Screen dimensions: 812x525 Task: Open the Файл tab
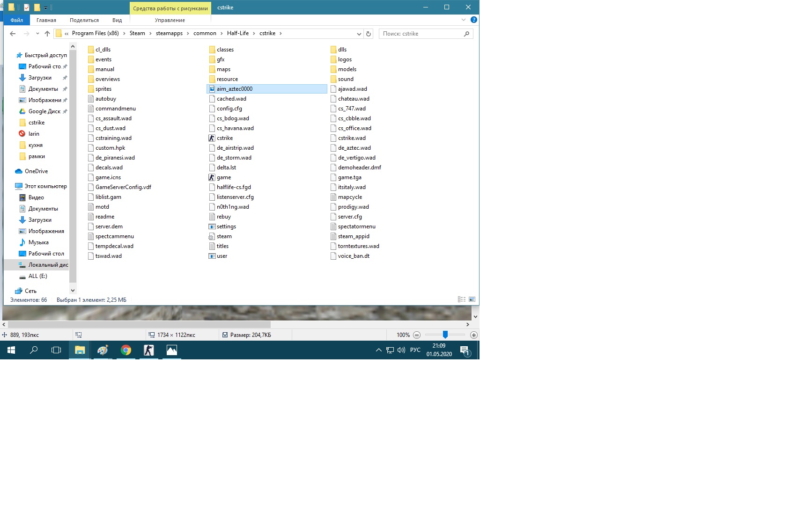point(17,20)
